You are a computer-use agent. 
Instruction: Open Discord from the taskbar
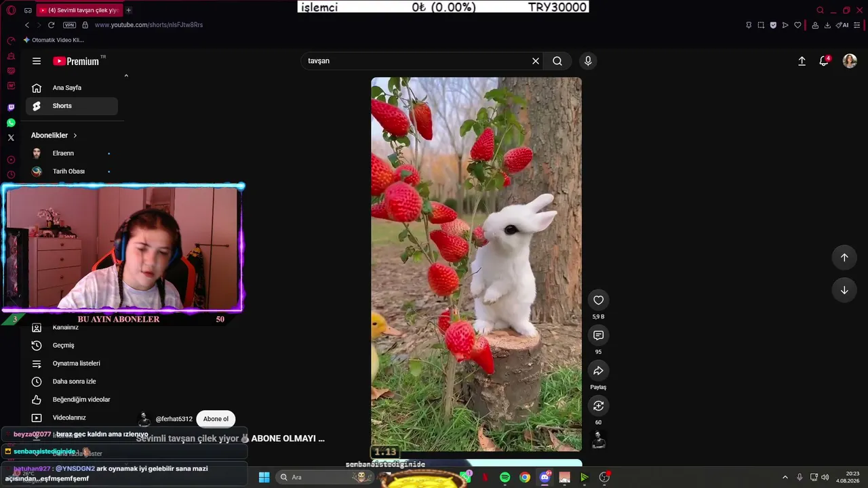545,477
